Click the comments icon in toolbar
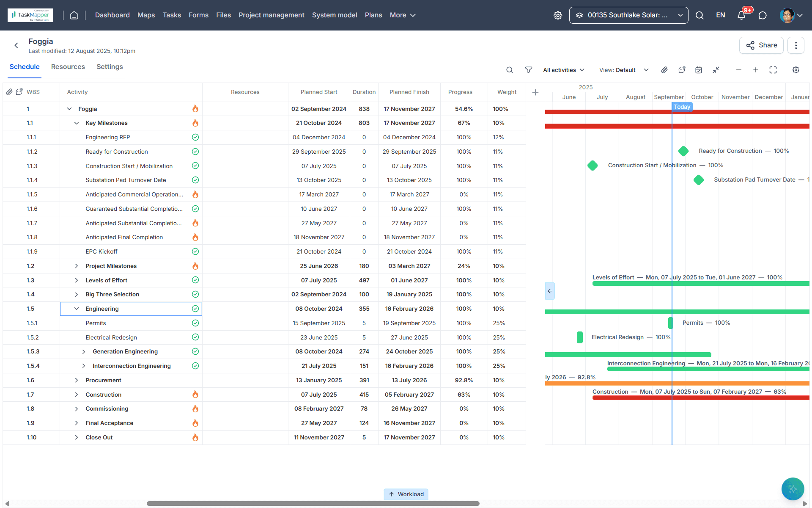This screenshot has width=812, height=508. (x=682, y=70)
